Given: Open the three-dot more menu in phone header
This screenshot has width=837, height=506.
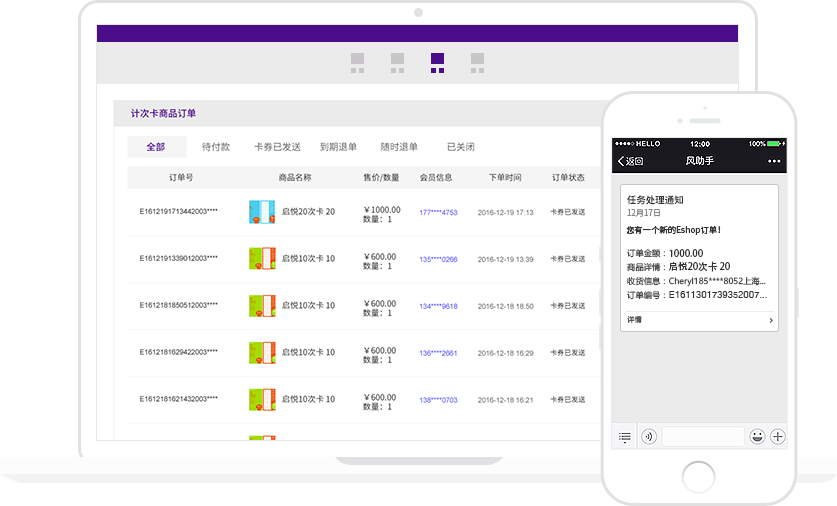Looking at the screenshot, I should [x=774, y=161].
